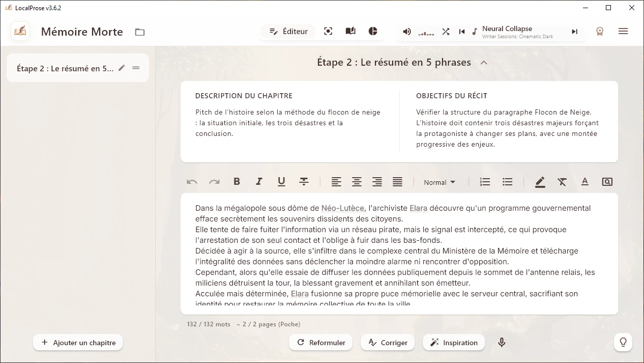The height and width of the screenshot is (363, 644).
Task: Click the page count 2 / 2 pages
Action: point(268,324)
